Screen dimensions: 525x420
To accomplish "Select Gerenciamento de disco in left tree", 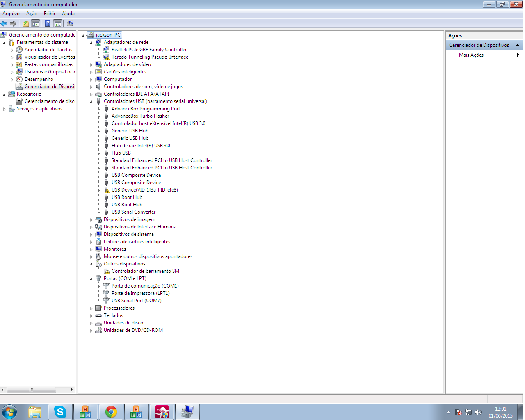I will click(50, 101).
